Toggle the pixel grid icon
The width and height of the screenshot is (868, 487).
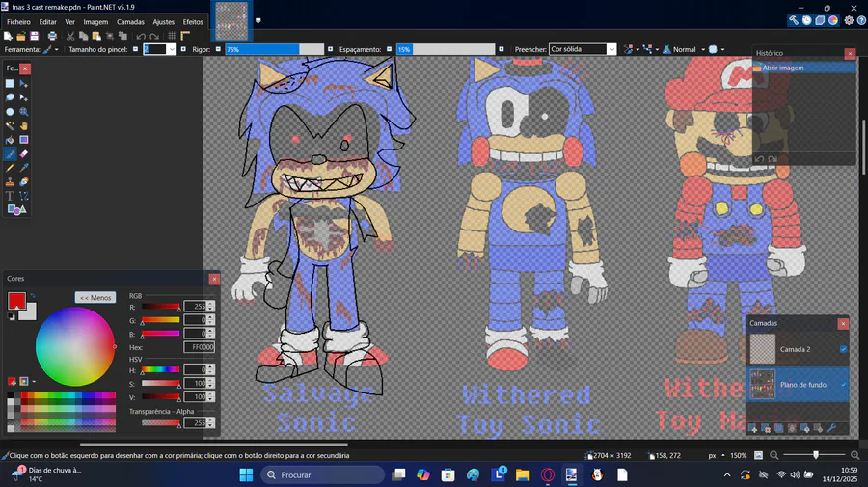tap(173, 36)
